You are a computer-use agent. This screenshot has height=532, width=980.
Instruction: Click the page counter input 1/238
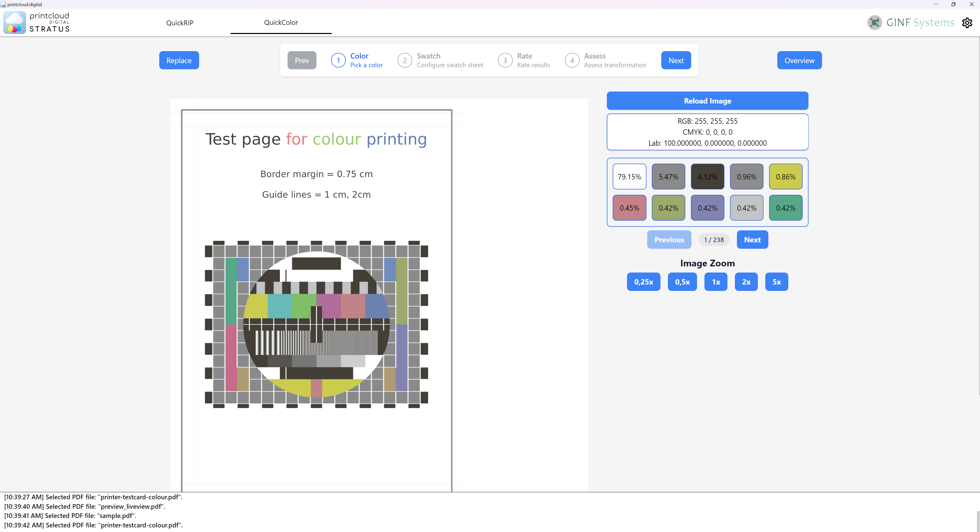[x=713, y=239]
